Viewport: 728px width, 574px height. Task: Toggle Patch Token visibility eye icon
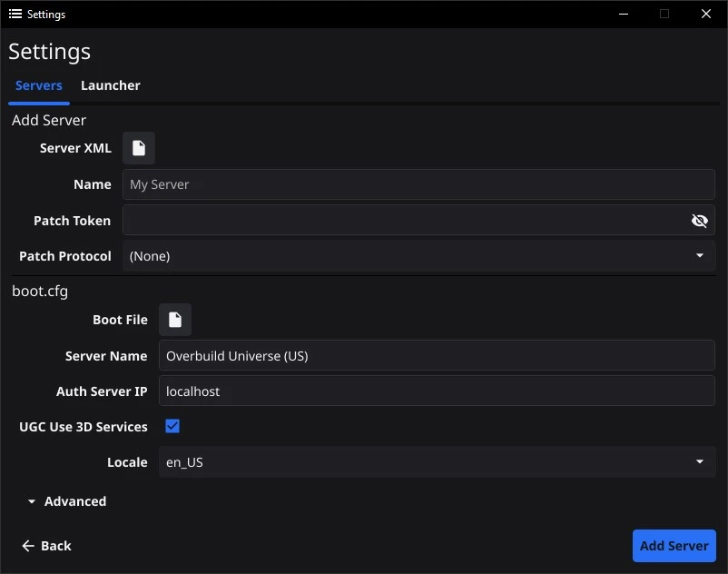699,221
